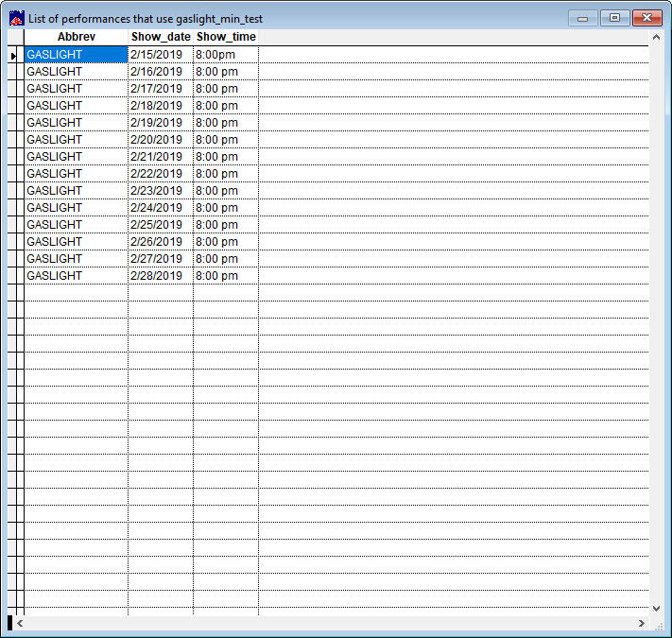The image size is (672, 638).
Task: Maximize the performances list window
Action: tap(614, 18)
